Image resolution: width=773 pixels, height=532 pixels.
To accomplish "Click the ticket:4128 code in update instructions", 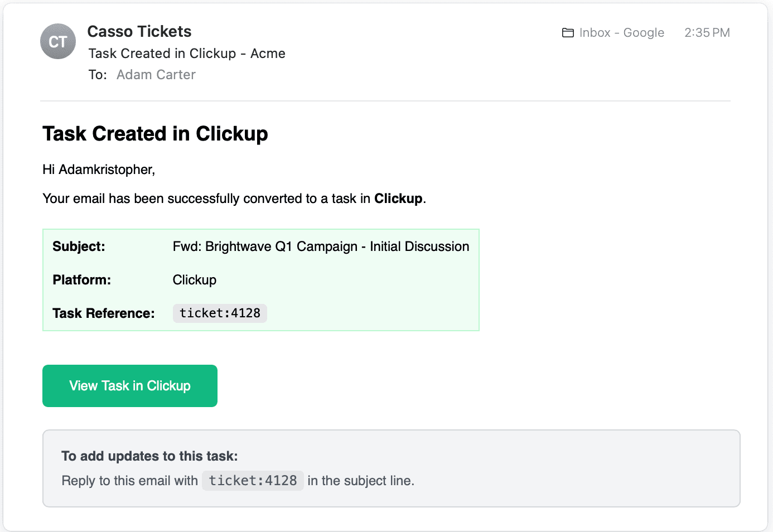I will [252, 480].
